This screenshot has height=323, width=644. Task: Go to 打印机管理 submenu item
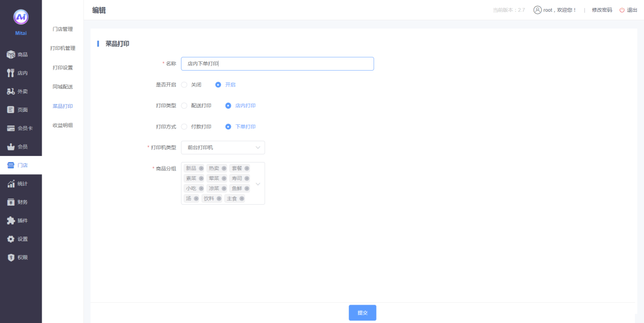tap(63, 48)
